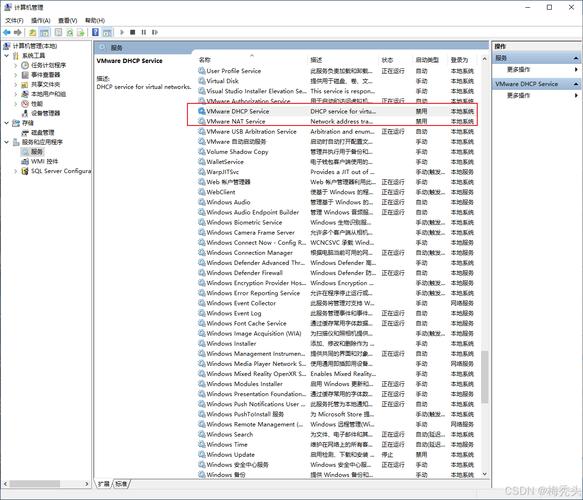Open the 查看(V) menu
This screenshot has width=583, height=500.
[x=68, y=20]
